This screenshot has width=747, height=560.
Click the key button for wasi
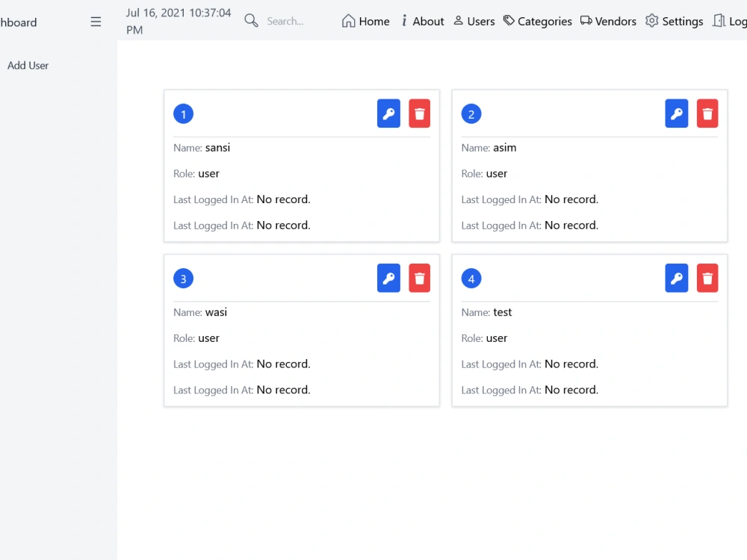tap(388, 278)
